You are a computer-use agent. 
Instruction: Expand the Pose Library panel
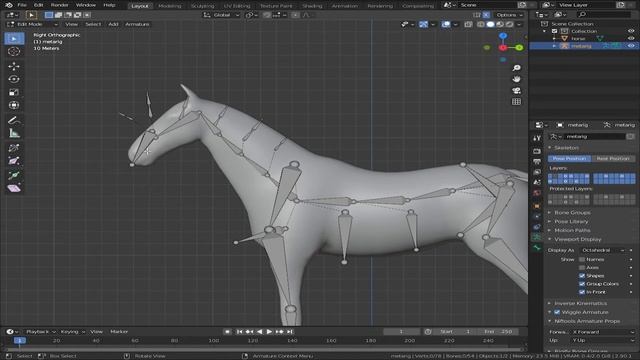(x=571, y=222)
